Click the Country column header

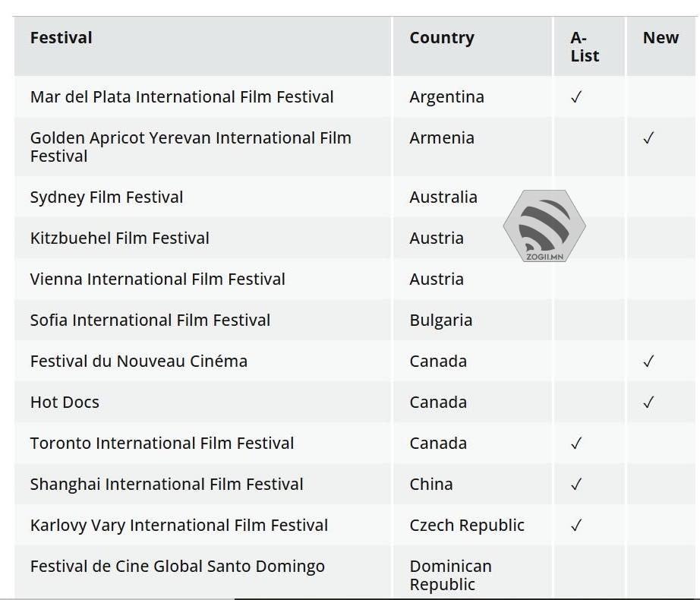442,38
